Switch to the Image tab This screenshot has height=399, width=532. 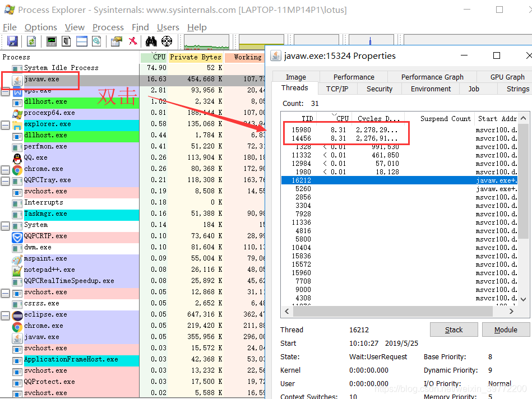point(296,77)
